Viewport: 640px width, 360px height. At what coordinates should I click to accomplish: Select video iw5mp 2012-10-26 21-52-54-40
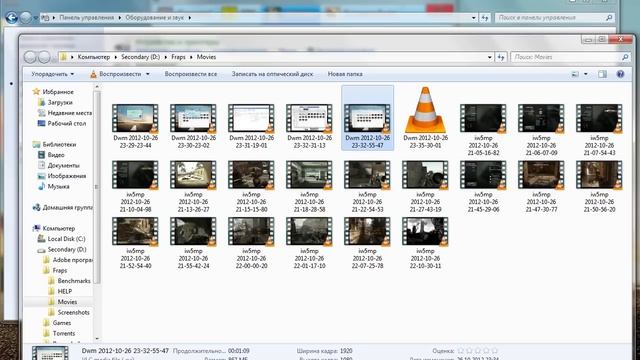pyautogui.click(x=135, y=242)
